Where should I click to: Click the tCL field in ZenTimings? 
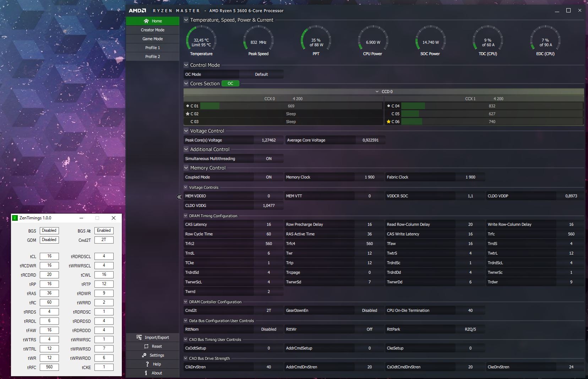[49, 256]
